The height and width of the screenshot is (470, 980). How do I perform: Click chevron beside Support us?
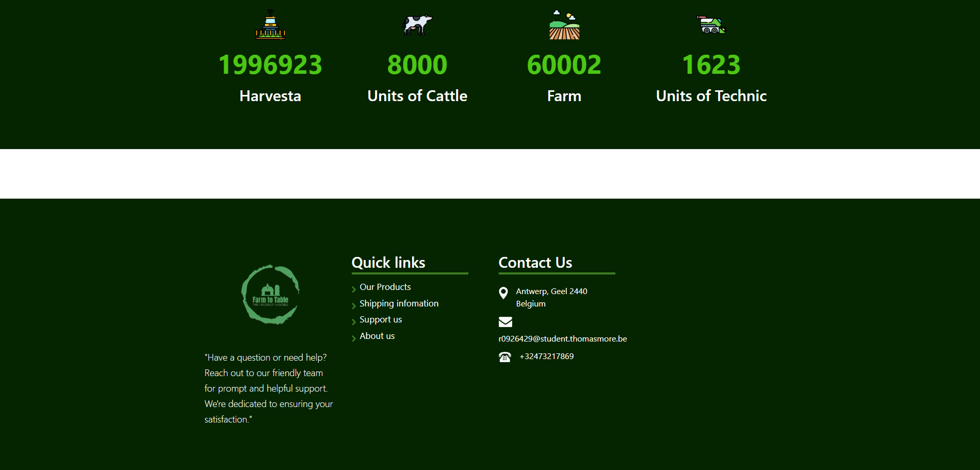coord(354,322)
